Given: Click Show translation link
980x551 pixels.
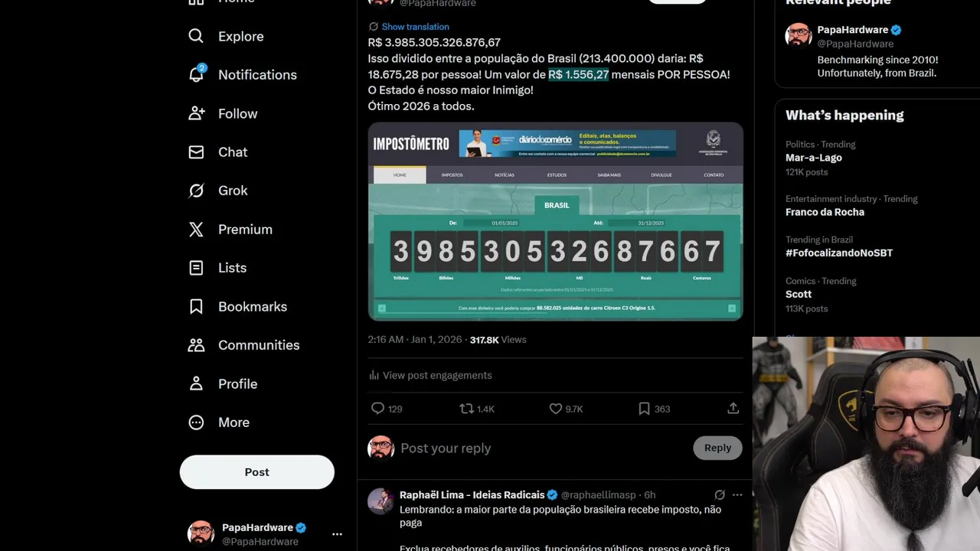Looking at the screenshot, I should tap(415, 27).
